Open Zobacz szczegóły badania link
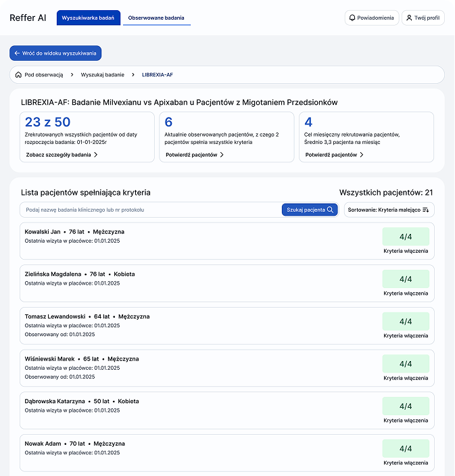The height and width of the screenshot is (476, 455). coord(62,155)
